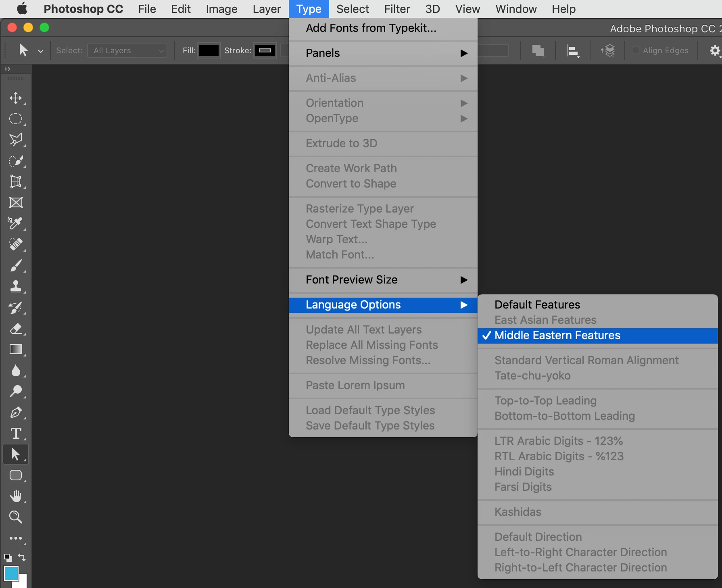Select the Polygonal Lasso tool

(16, 140)
